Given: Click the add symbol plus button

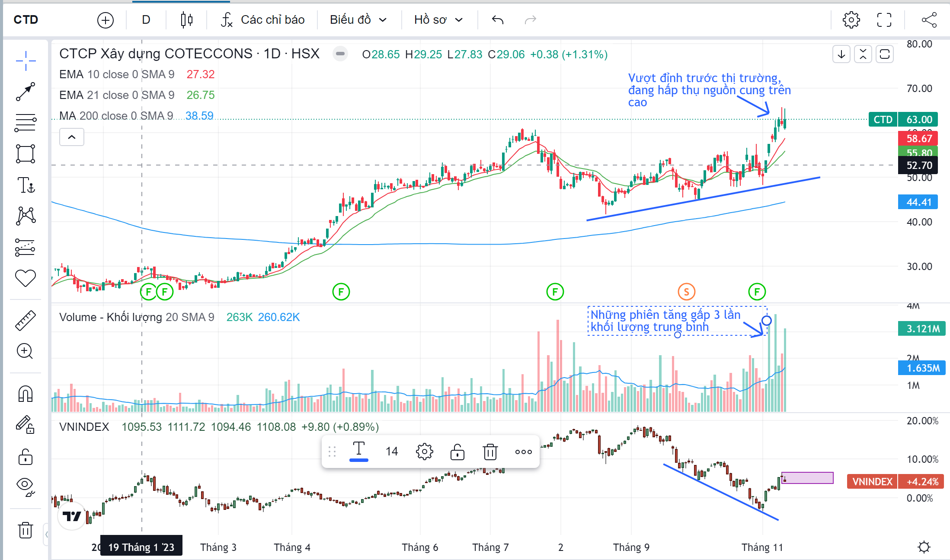Looking at the screenshot, I should pos(105,20).
